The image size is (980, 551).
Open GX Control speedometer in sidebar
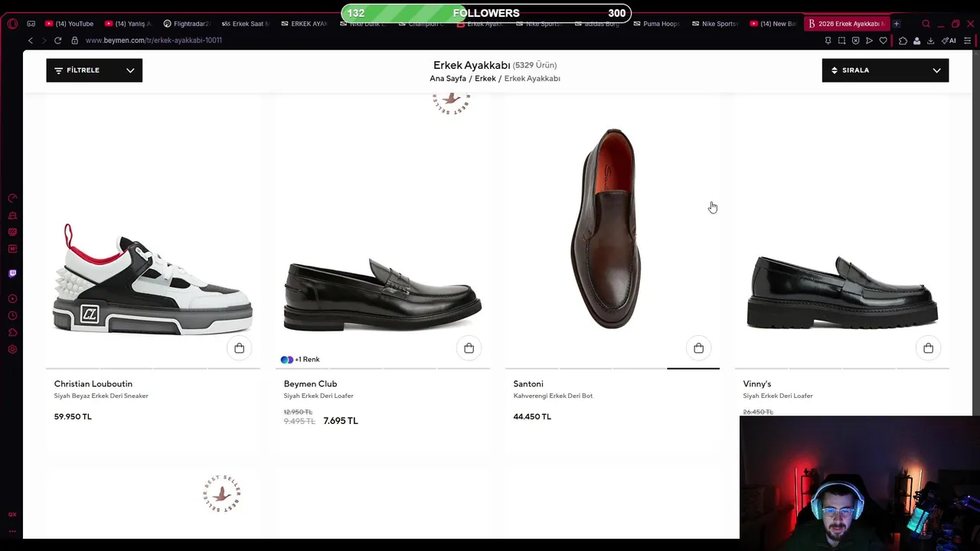point(12,198)
